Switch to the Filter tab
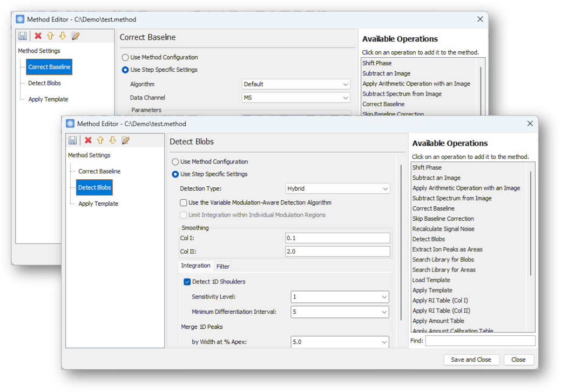 pos(224,266)
